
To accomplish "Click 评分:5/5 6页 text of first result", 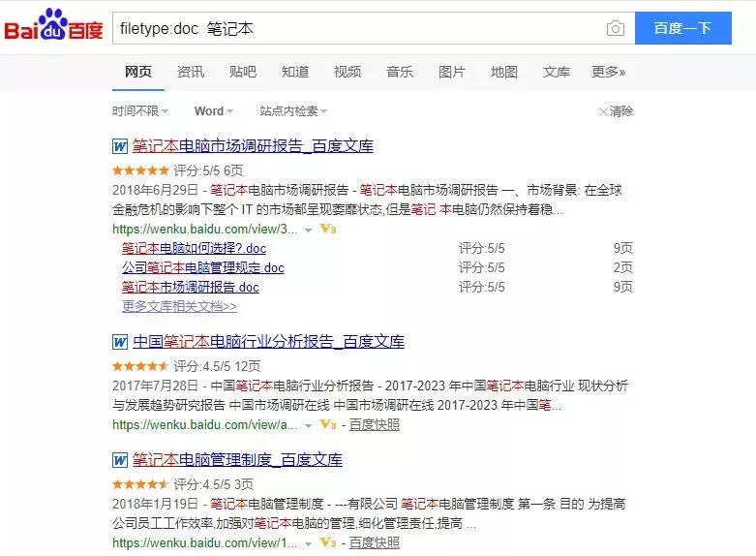I will coord(208,170).
